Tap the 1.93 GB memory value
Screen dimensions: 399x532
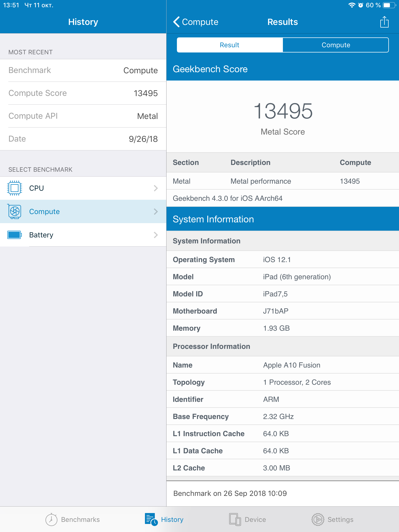click(x=276, y=328)
